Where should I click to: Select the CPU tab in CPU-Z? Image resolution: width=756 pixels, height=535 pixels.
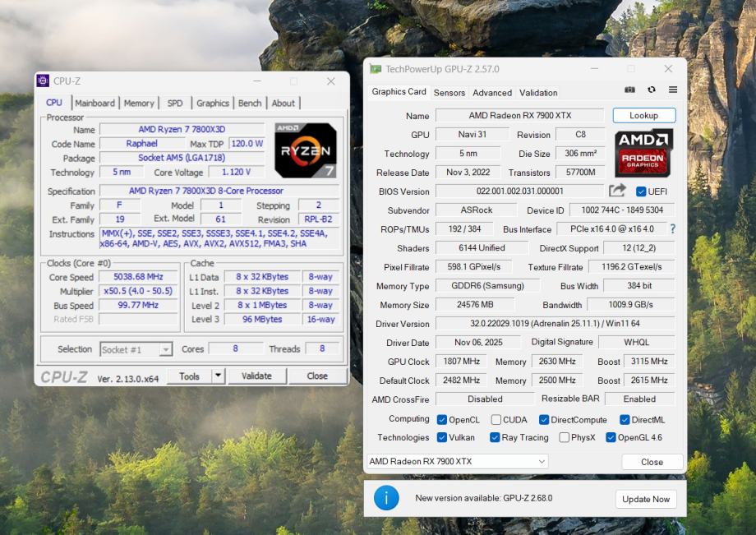point(54,103)
